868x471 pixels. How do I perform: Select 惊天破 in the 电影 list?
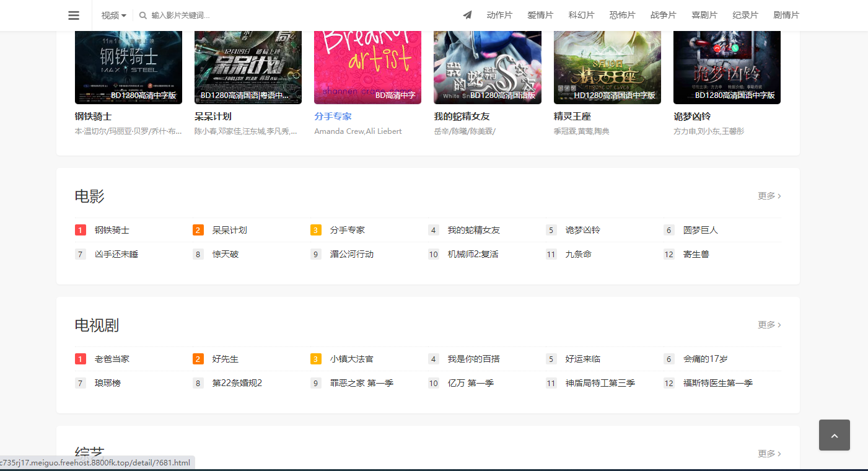coord(226,254)
